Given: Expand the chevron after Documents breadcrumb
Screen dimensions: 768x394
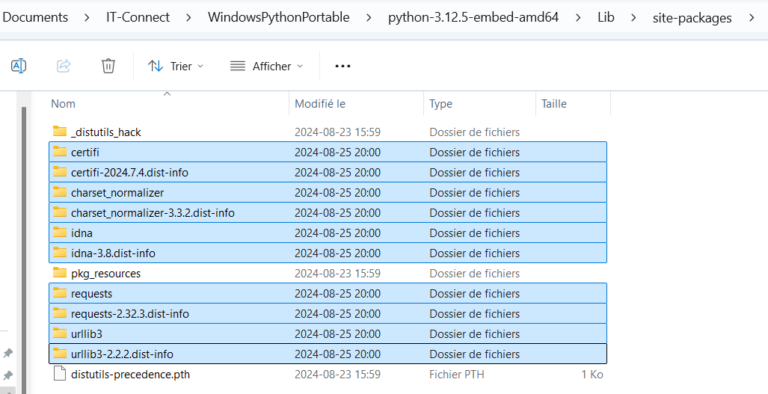Looking at the screenshot, I should tap(87, 18).
